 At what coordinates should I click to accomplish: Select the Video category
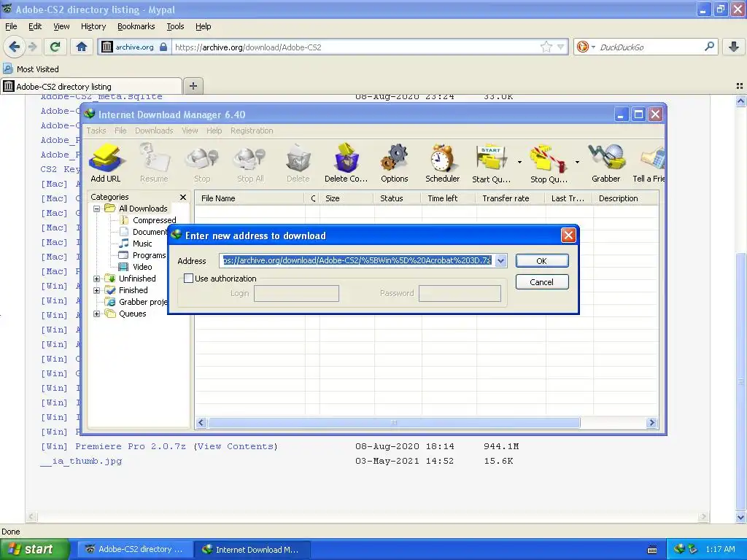pos(142,267)
